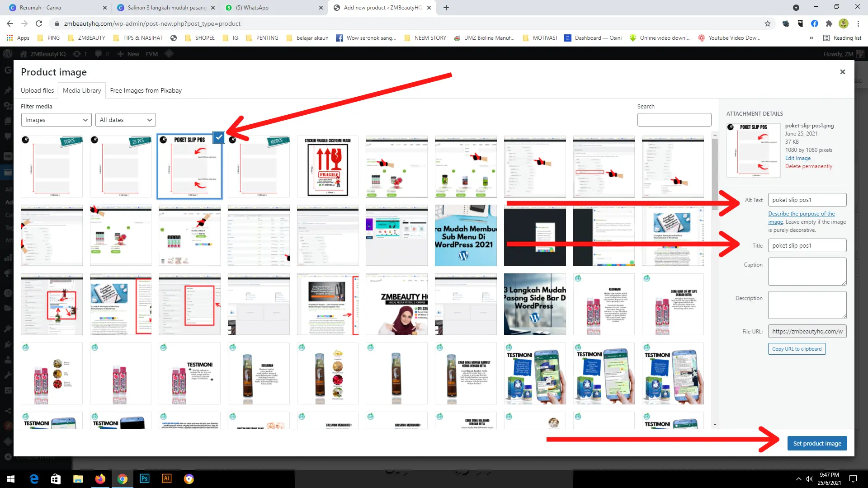Open Free Images from Pixabay tab
This screenshot has width=868, height=488.
[x=146, y=90]
